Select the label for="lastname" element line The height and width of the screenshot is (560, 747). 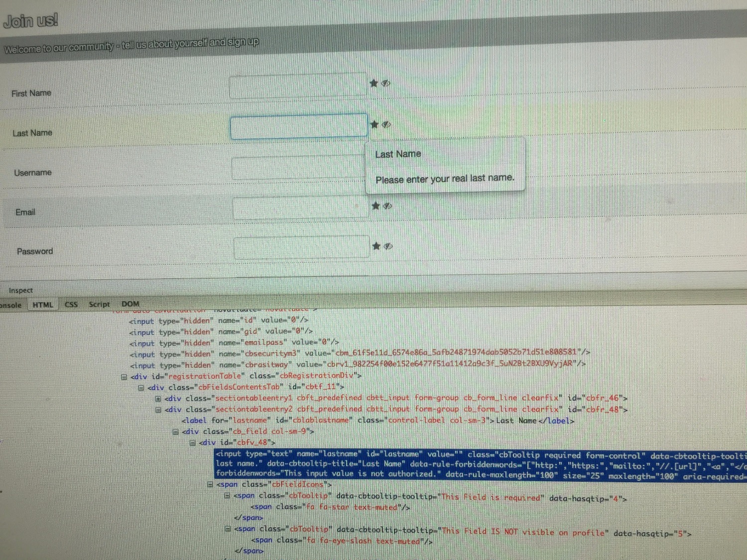[378, 421]
